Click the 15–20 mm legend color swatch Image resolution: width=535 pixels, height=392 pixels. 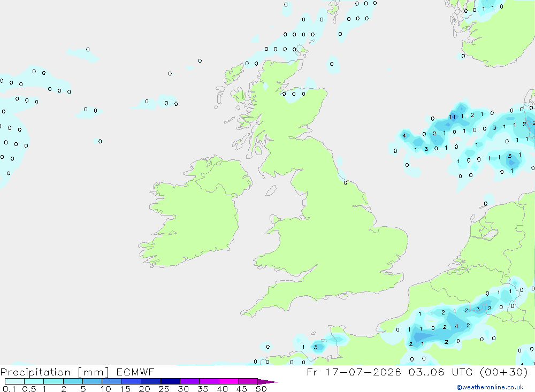132,381
